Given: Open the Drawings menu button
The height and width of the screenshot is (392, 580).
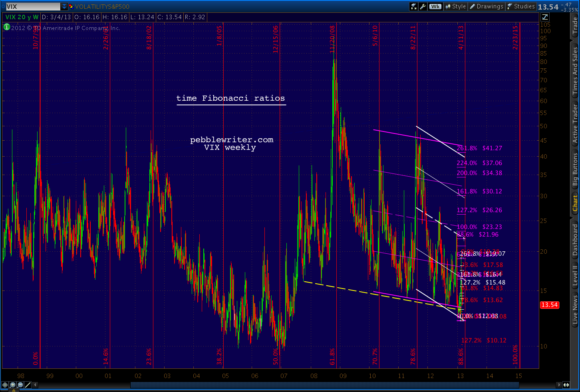Looking at the screenshot, I should [487, 6].
